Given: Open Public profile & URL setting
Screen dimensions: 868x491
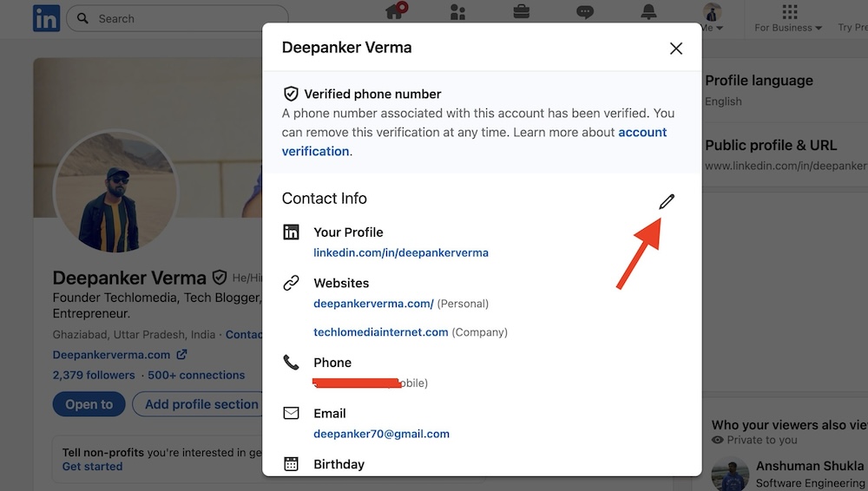Looking at the screenshot, I should pos(771,146).
